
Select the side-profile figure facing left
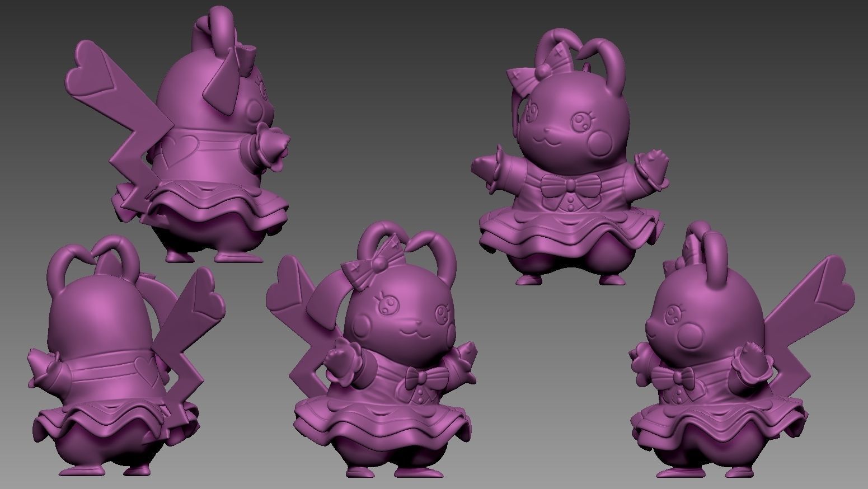[742, 350]
